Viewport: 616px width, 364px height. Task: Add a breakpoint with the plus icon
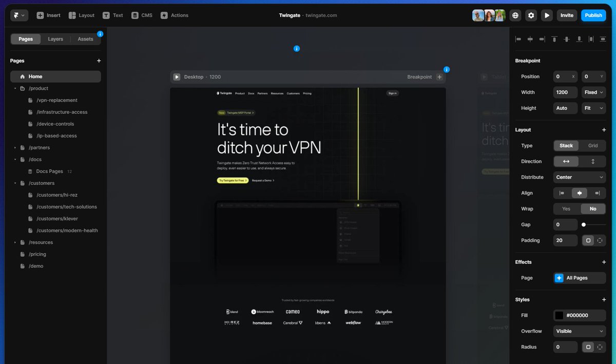439,77
